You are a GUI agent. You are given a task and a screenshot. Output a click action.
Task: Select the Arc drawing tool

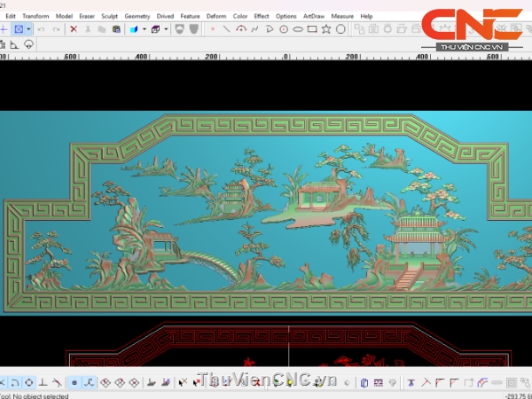[x=241, y=29]
